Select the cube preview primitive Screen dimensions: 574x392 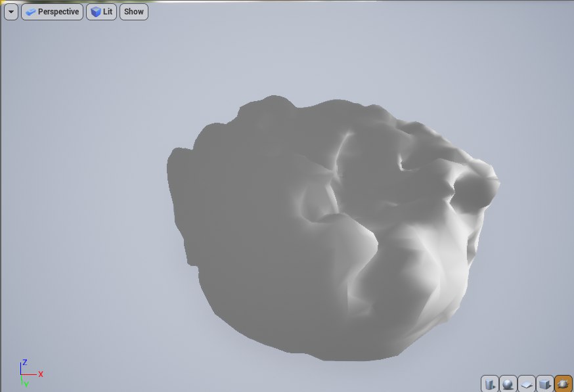point(544,384)
